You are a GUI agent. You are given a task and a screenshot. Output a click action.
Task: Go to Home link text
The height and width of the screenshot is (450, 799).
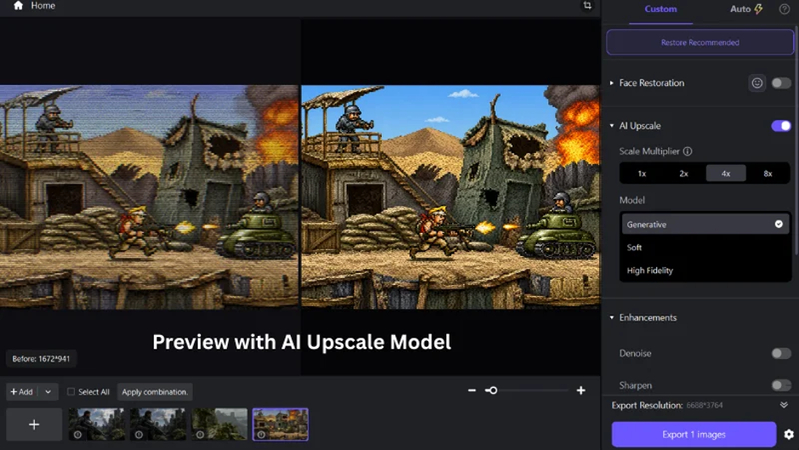(x=43, y=6)
